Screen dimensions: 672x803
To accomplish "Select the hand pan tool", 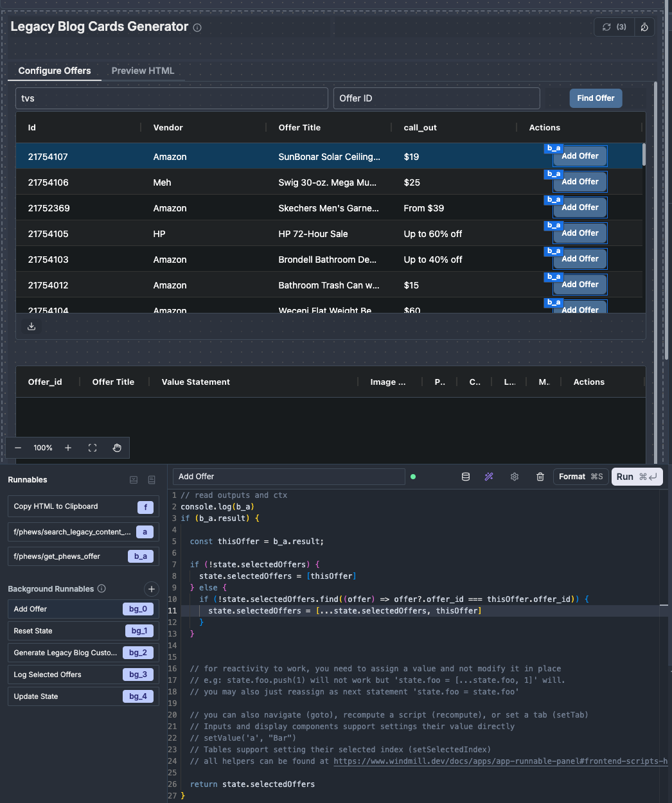I will (x=117, y=448).
